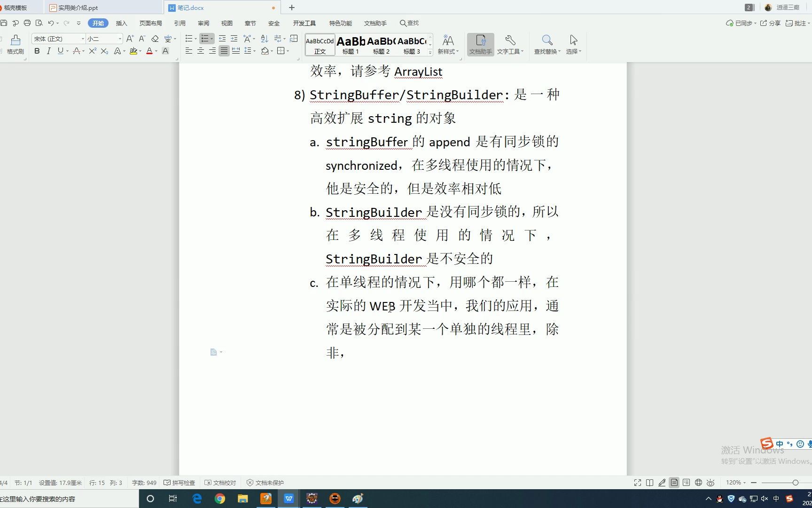Open the References (引用) tab
Viewport: 812px width, 508px height.
(x=180, y=23)
